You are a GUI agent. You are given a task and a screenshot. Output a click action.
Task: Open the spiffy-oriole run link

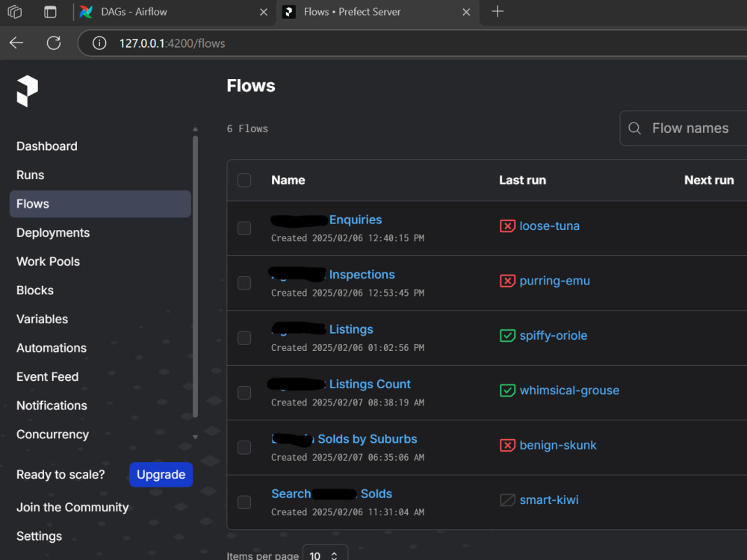pyautogui.click(x=553, y=335)
